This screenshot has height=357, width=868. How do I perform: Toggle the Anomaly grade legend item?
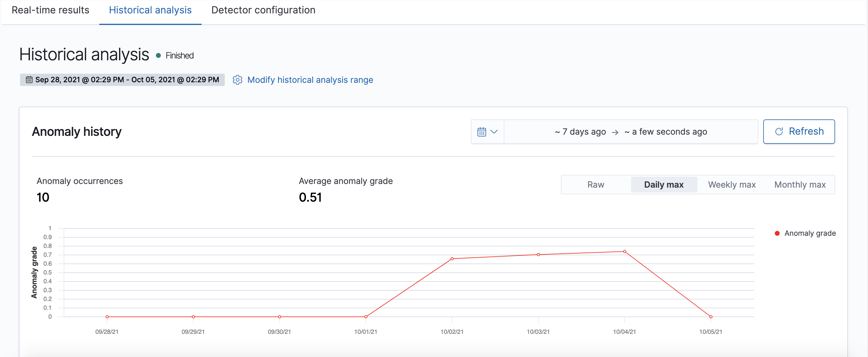coord(805,233)
